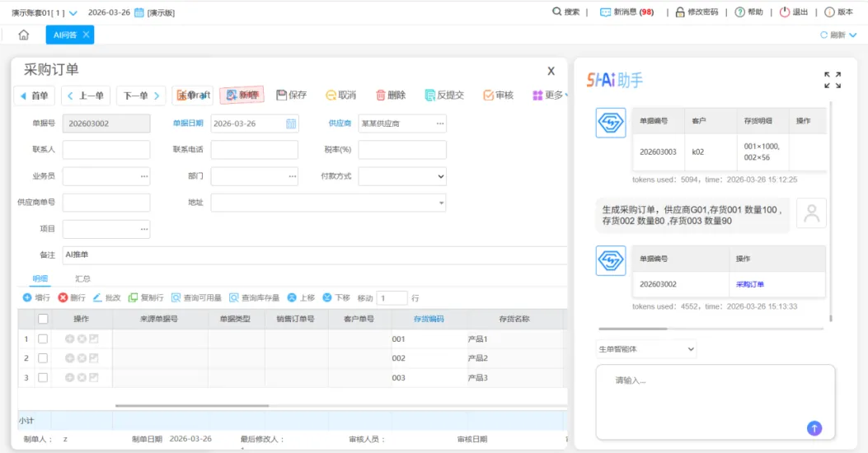This screenshot has height=453, width=868.
Task: Open the 生单智能体 agent selector
Action: tap(645, 349)
